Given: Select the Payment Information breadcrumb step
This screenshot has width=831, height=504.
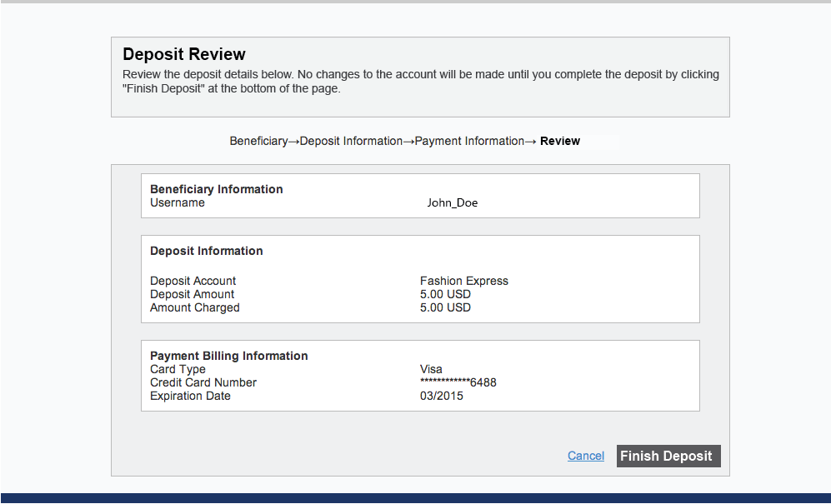Looking at the screenshot, I should pyautogui.click(x=469, y=141).
